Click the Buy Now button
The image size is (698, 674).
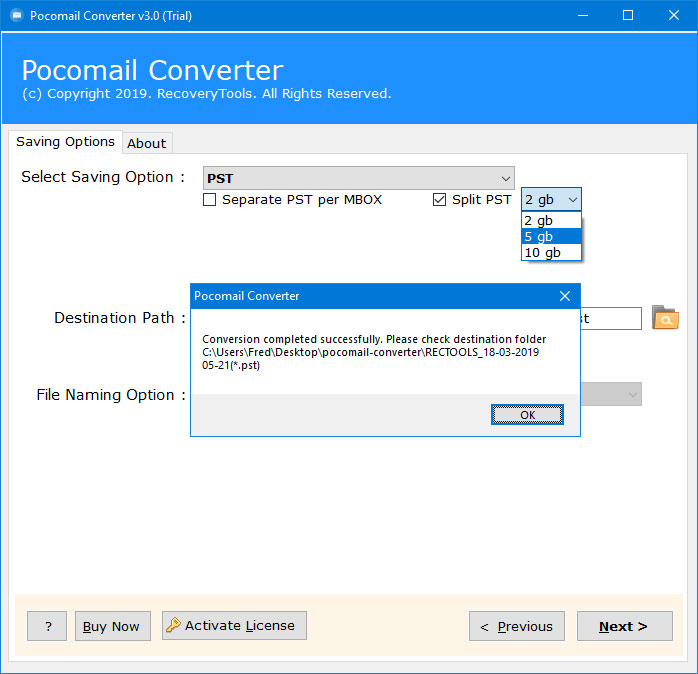tap(113, 626)
